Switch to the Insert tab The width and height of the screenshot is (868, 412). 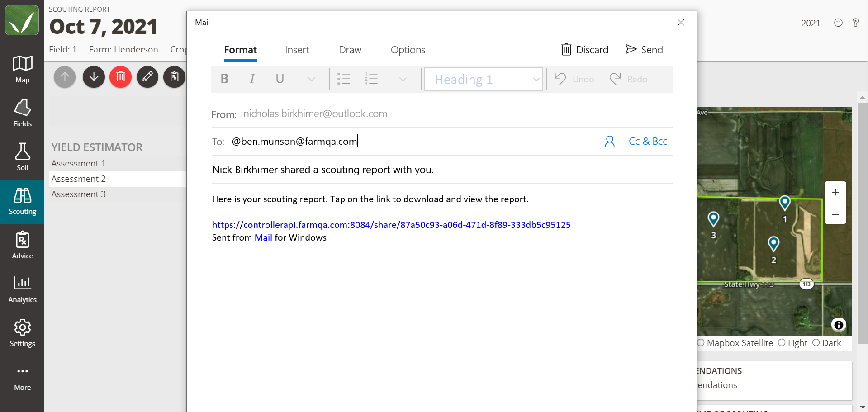(297, 50)
